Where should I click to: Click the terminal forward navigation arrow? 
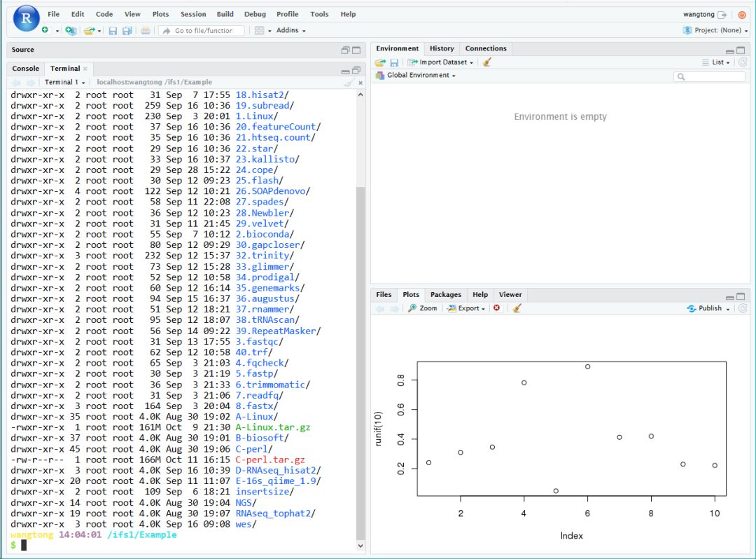[30, 83]
